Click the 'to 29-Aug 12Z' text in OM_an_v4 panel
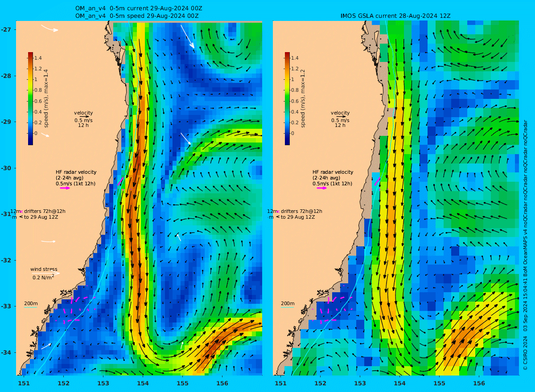This screenshot has height=392, width=535. click(x=41, y=217)
